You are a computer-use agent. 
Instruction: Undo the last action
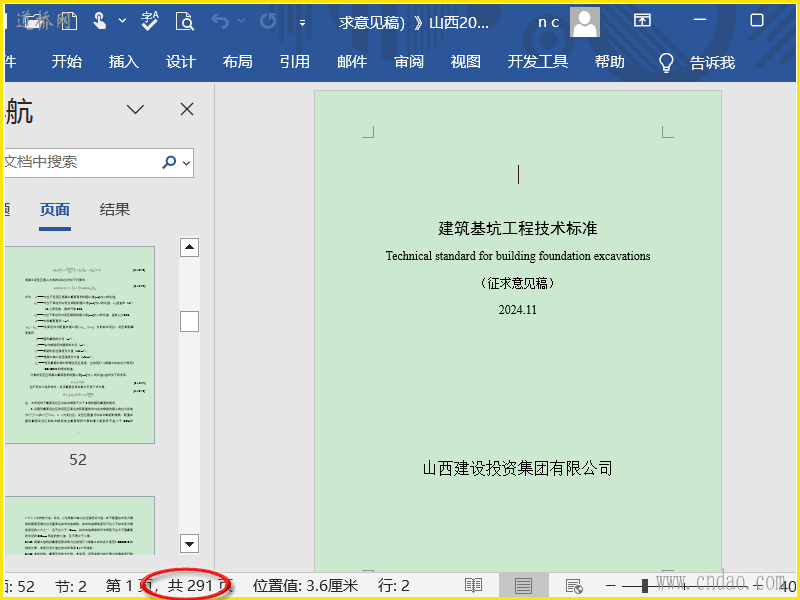pos(220,21)
